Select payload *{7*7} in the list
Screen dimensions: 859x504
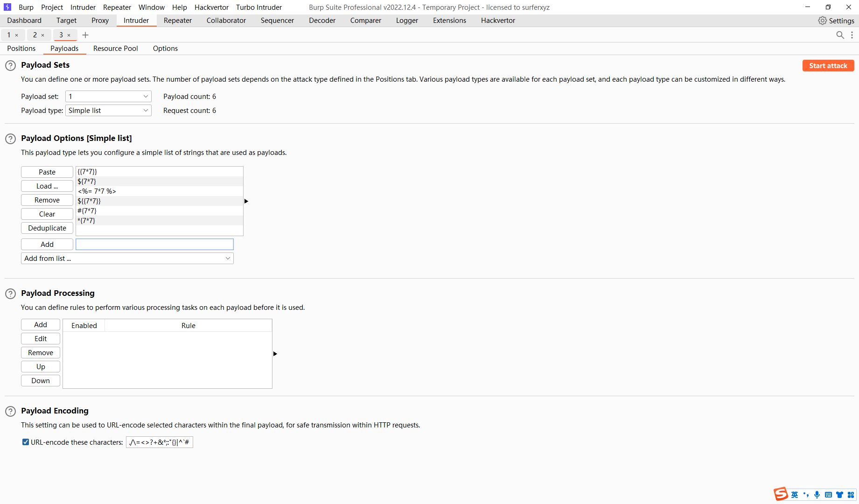click(x=160, y=221)
